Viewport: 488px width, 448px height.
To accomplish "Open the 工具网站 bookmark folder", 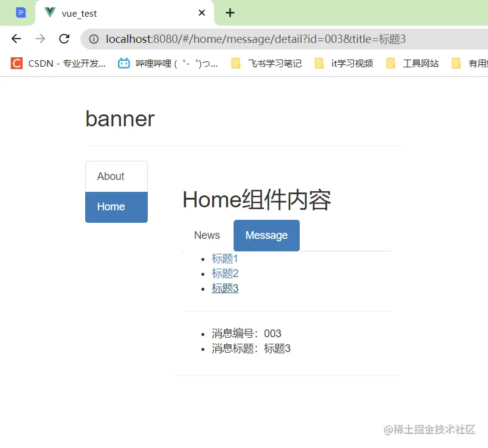I will 412,64.
